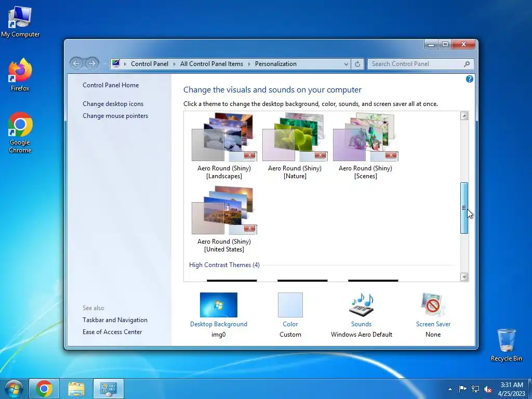Click the theme list scroll up arrow
The height and width of the screenshot is (399, 532).
464,116
